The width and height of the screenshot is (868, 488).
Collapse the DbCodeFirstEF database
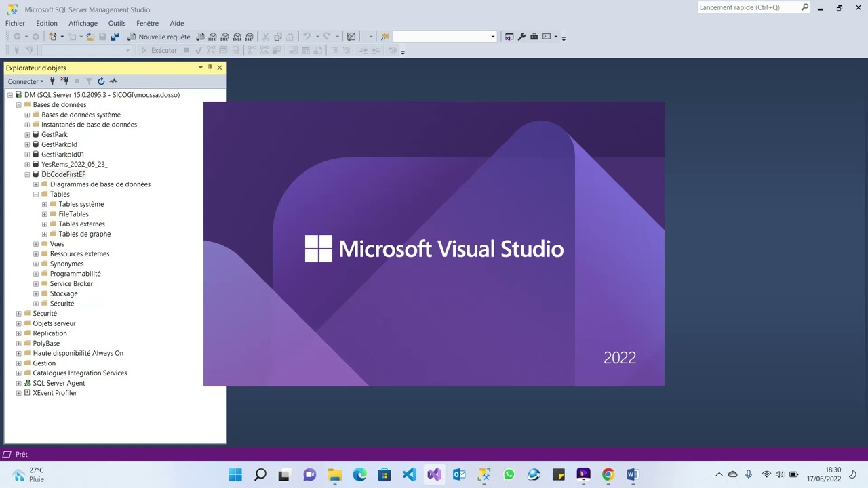tap(27, 174)
